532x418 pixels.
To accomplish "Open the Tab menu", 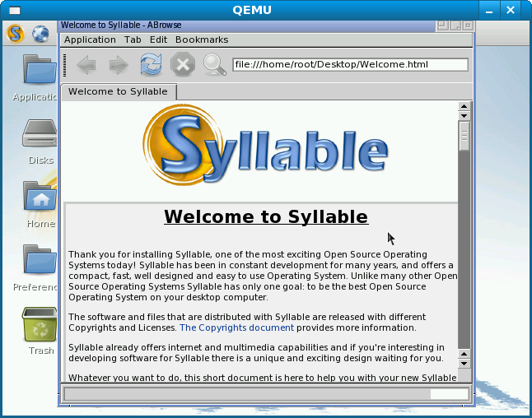I will 133,39.
